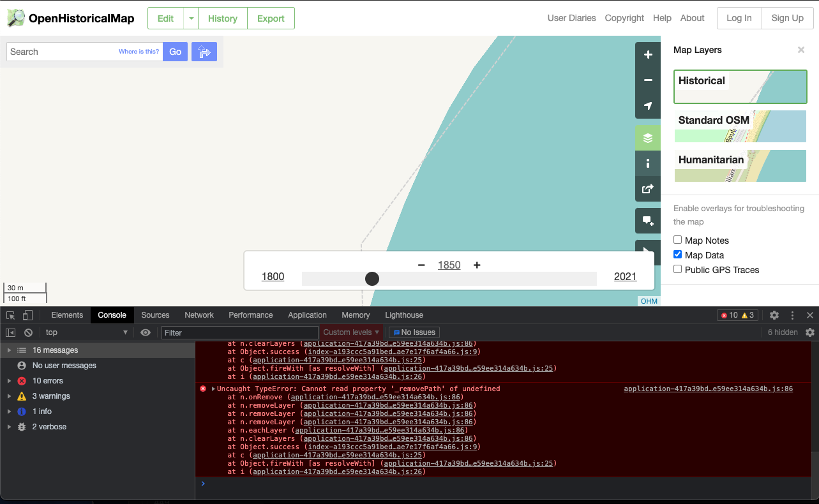The image size is (819, 504).
Task: Select the DevTools inspect element tool
Action: click(11, 315)
